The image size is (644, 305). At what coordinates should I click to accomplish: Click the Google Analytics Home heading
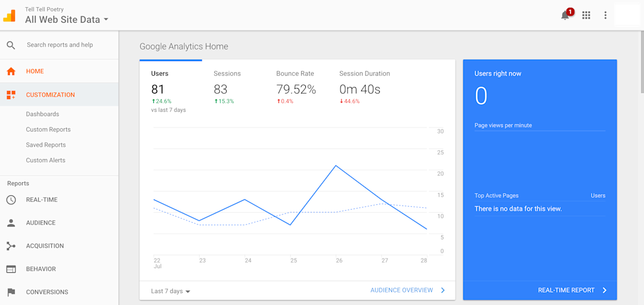coord(184,46)
